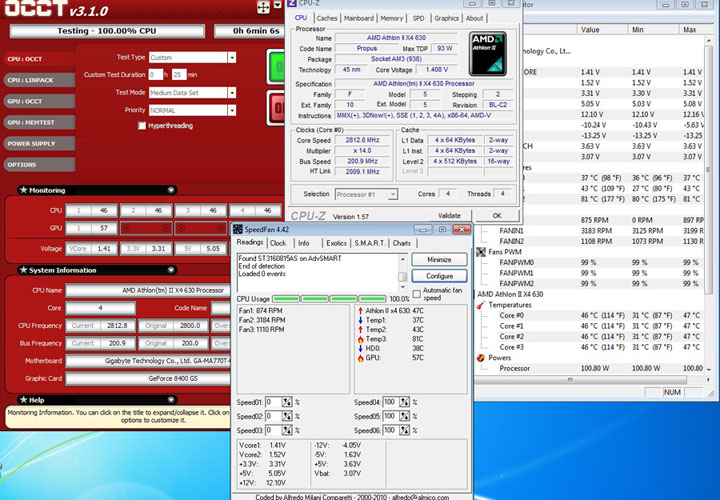The image size is (720, 500).
Task: Click the flame icon beside GPU temperature
Action: click(x=360, y=358)
